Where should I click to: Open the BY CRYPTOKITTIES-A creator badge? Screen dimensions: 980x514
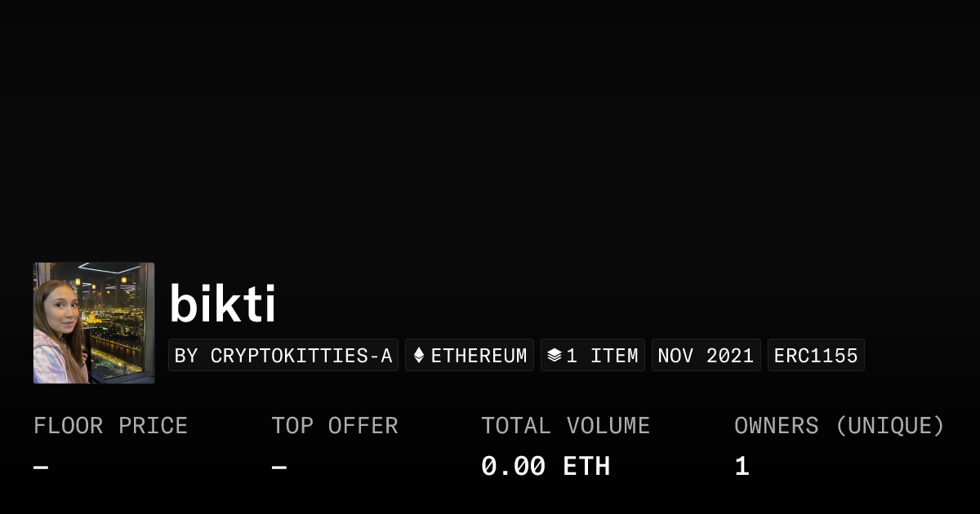283,356
